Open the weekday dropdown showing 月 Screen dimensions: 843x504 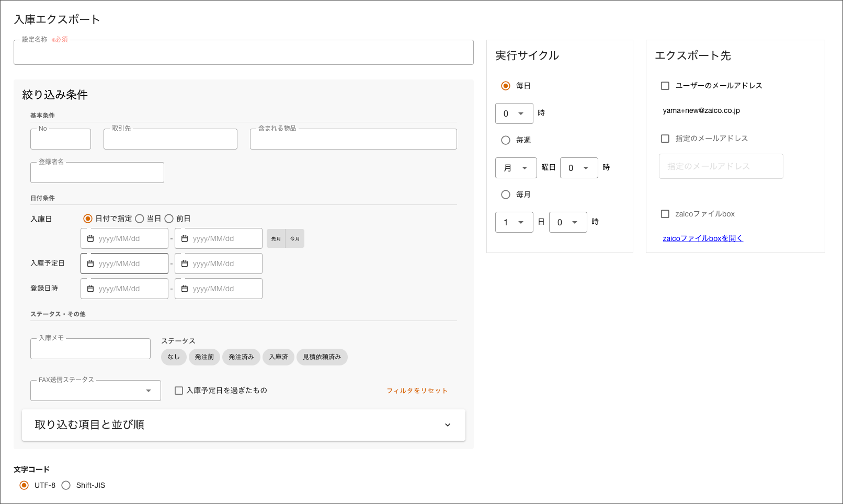point(516,168)
